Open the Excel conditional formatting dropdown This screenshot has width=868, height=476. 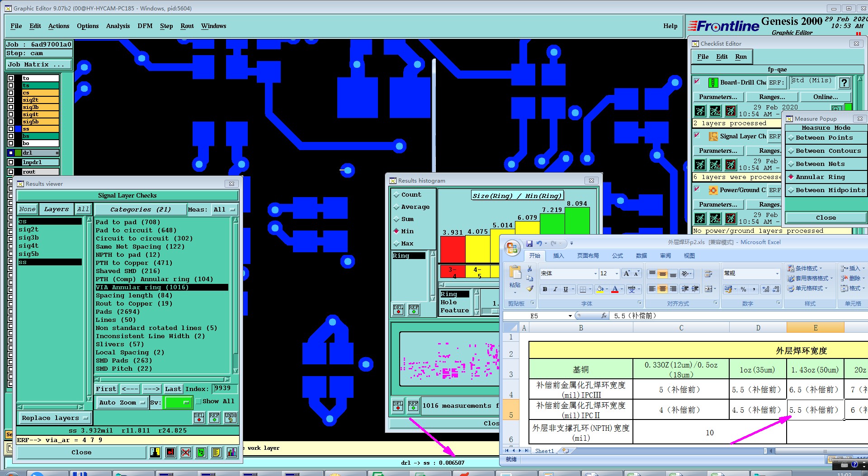(x=805, y=269)
